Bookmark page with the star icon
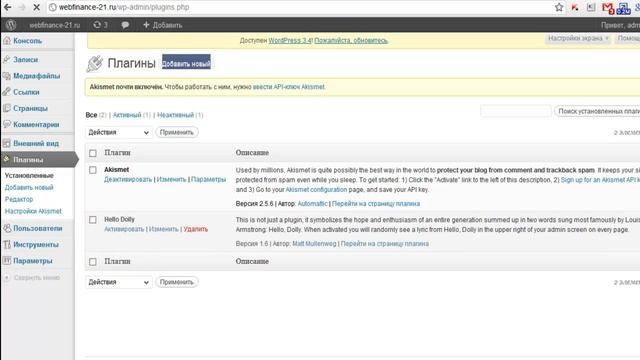640x360 pixels. [559, 7]
